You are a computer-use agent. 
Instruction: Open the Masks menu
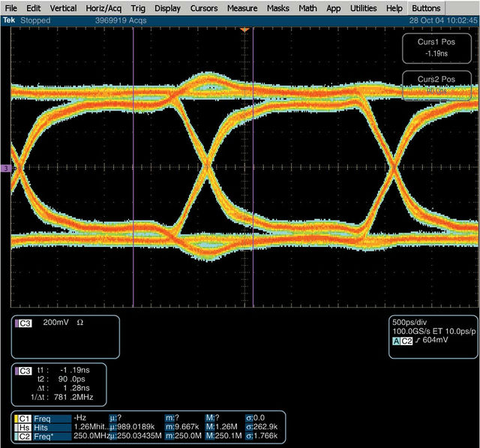click(278, 8)
